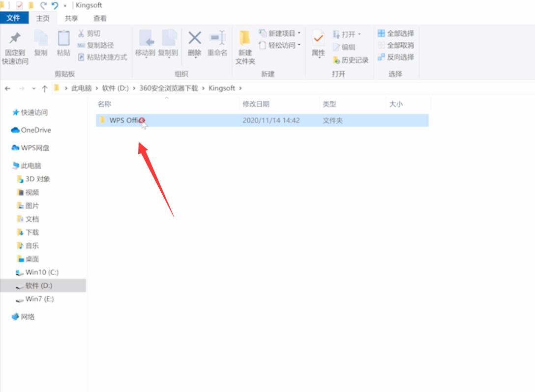Expand the chevron after 软件 (D:) in address bar
Screen dimensions: 535x392
click(x=134, y=88)
